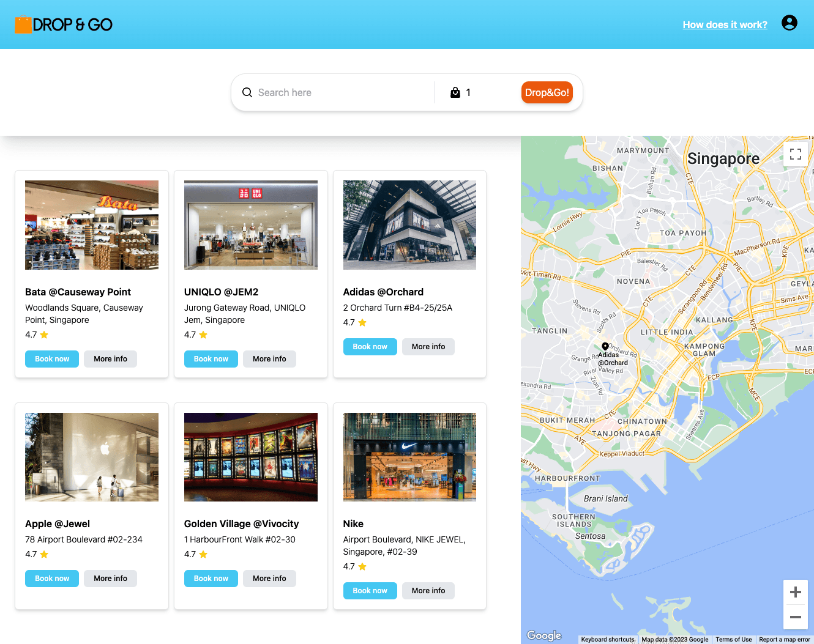Open the Google logo on map
Screen dimensions: 814x644
(544, 635)
